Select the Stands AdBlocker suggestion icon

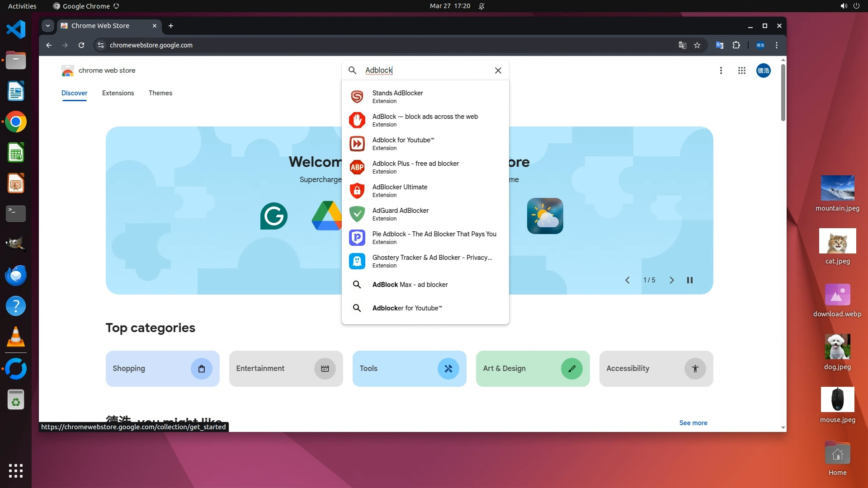click(x=357, y=97)
